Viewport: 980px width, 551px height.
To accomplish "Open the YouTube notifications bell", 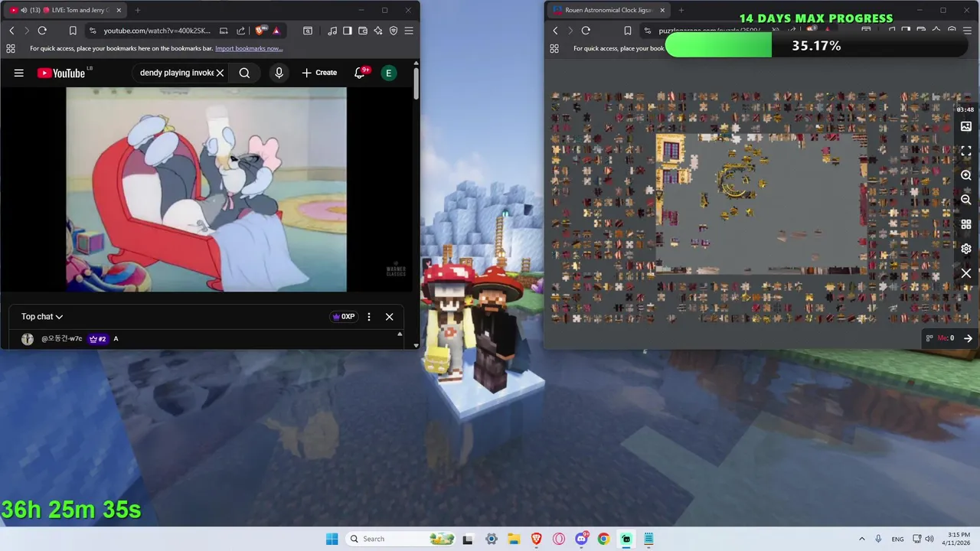I will [x=360, y=73].
